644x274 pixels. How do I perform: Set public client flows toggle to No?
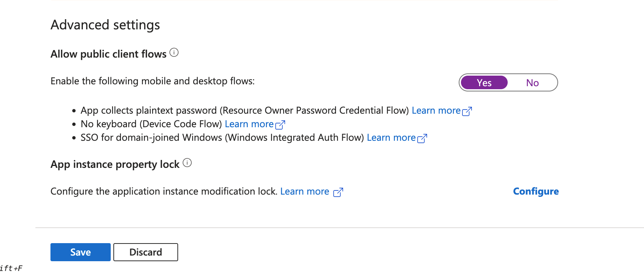(x=533, y=83)
